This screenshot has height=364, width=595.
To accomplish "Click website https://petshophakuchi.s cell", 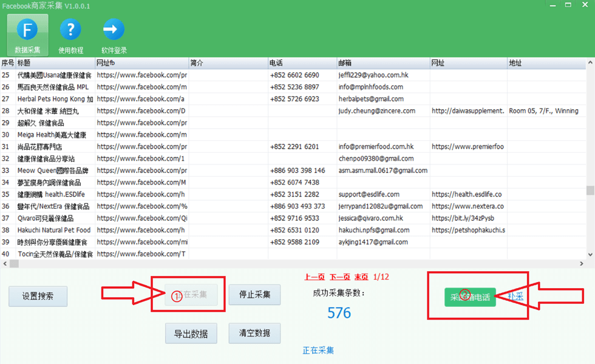I will pyautogui.click(x=468, y=230).
